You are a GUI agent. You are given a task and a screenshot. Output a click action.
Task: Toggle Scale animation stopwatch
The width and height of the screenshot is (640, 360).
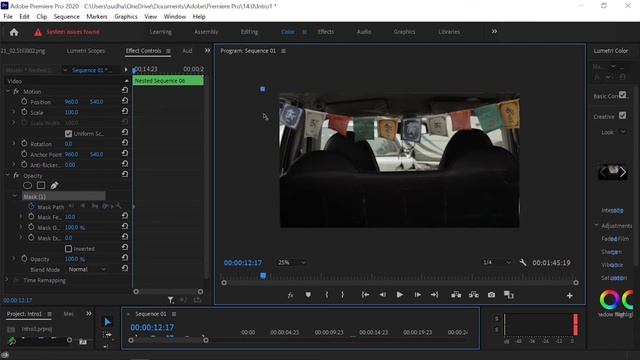pyautogui.click(x=24, y=112)
